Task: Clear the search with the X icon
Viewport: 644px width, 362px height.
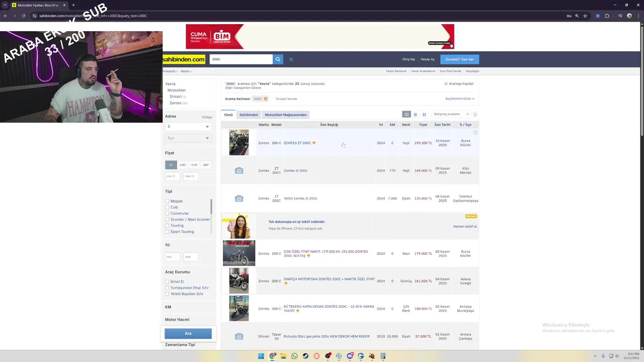Action: (291, 59)
